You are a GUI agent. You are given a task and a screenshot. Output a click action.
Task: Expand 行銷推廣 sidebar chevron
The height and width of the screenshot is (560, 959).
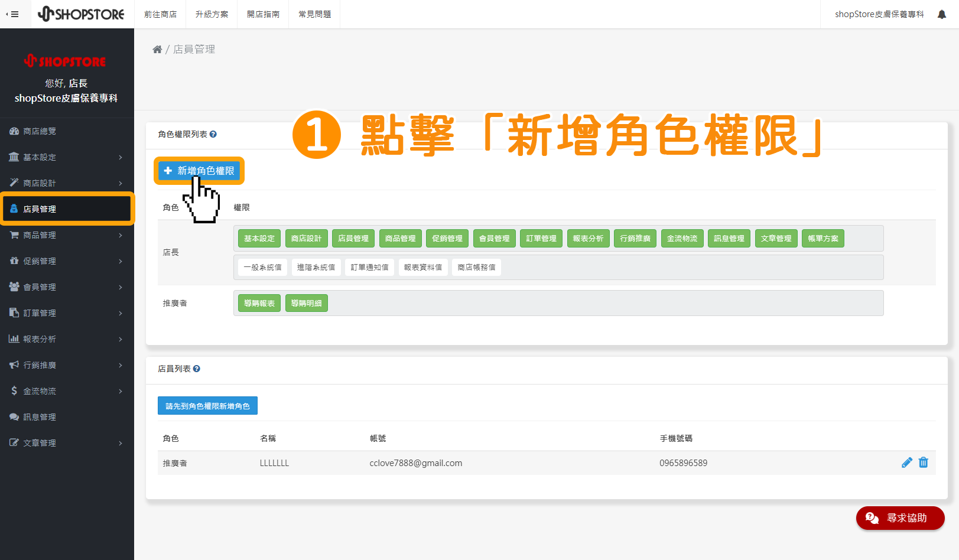pyautogui.click(x=121, y=365)
